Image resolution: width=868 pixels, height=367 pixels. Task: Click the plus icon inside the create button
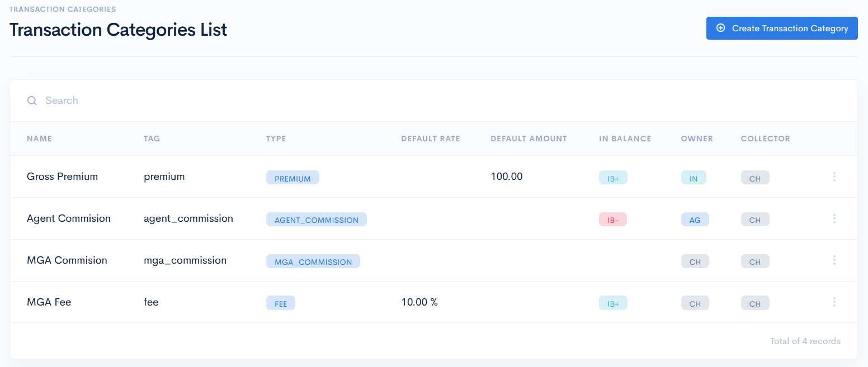click(x=720, y=28)
